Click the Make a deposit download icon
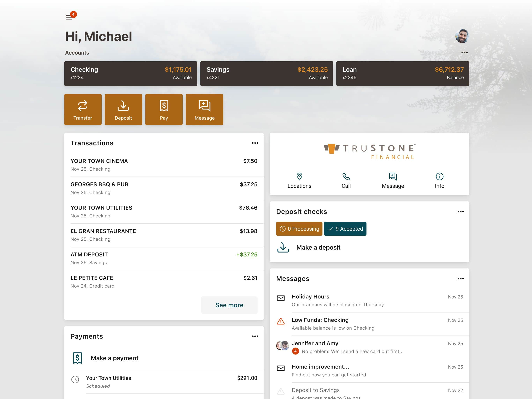Image resolution: width=532 pixels, height=399 pixels. [x=283, y=247]
